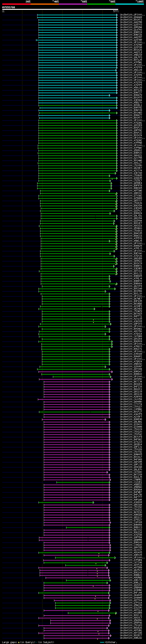The image size is (146, 644).
Task: Click the orange ~40% legend color bar
Action: click(x=45, y=4)
